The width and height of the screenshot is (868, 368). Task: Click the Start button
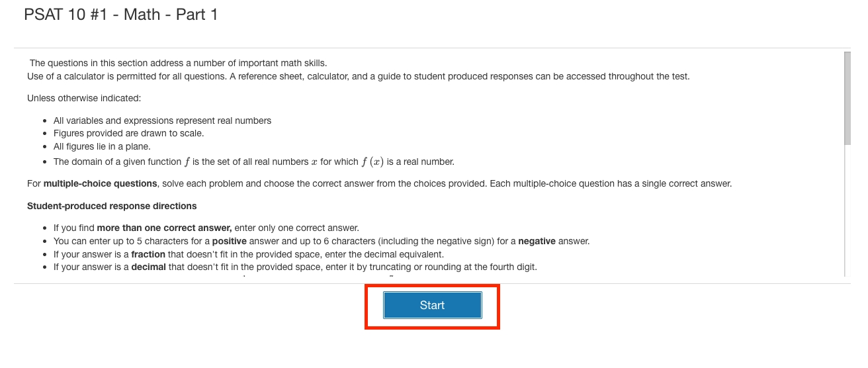[432, 305]
